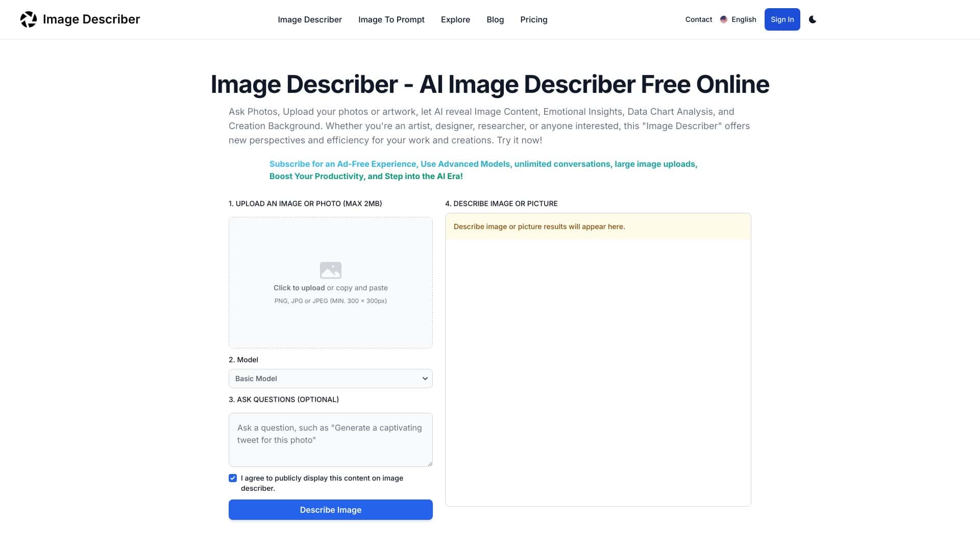Image resolution: width=980 pixels, height=551 pixels.
Task: Click the Image Describer logo icon
Action: click(29, 19)
